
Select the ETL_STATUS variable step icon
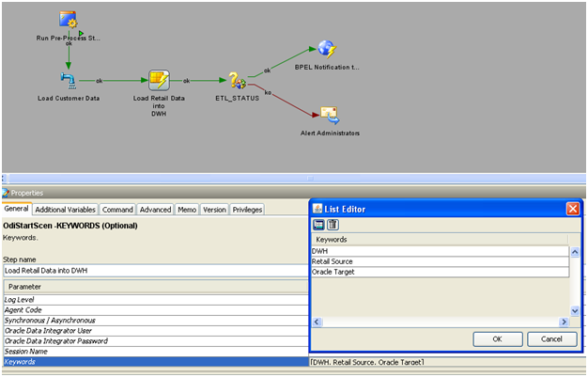click(x=238, y=80)
